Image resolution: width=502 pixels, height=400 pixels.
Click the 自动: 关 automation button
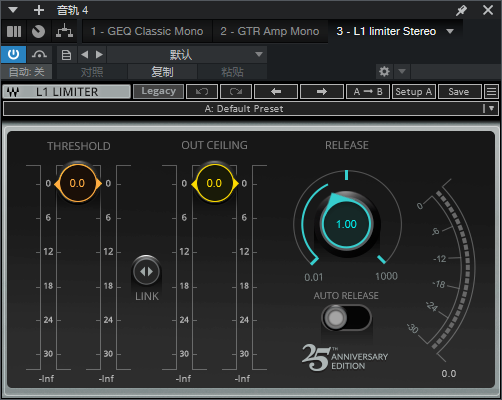[x=26, y=72]
